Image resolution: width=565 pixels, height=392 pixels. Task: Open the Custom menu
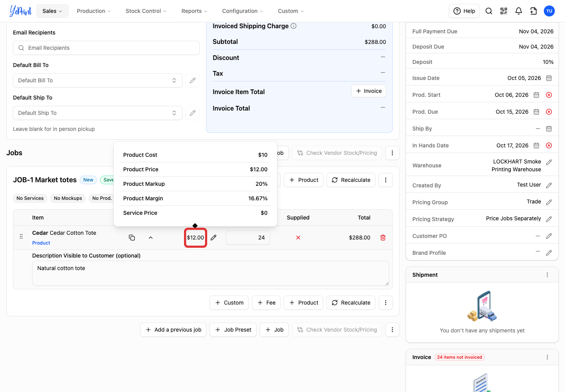click(291, 11)
